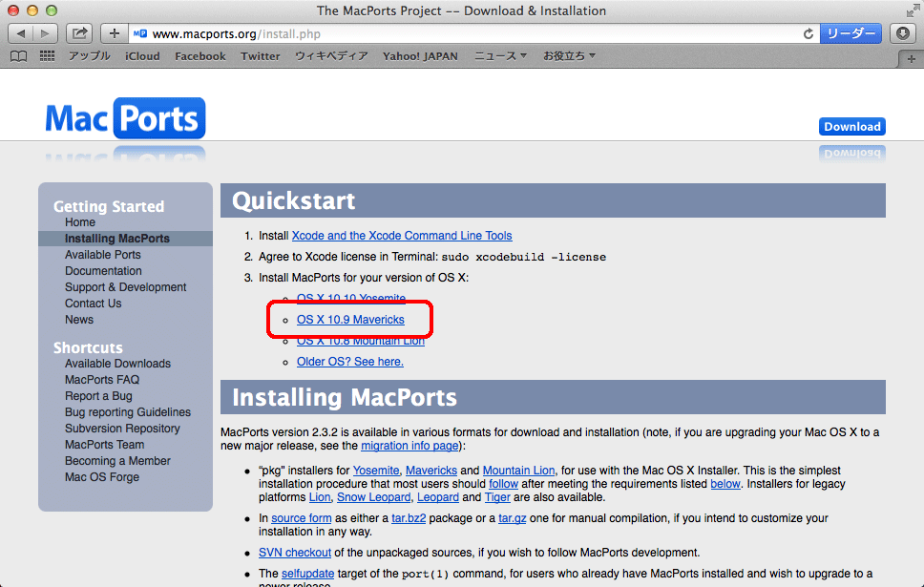Open Becoming a Member shortcut
The height and width of the screenshot is (587, 924).
point(117,461)
